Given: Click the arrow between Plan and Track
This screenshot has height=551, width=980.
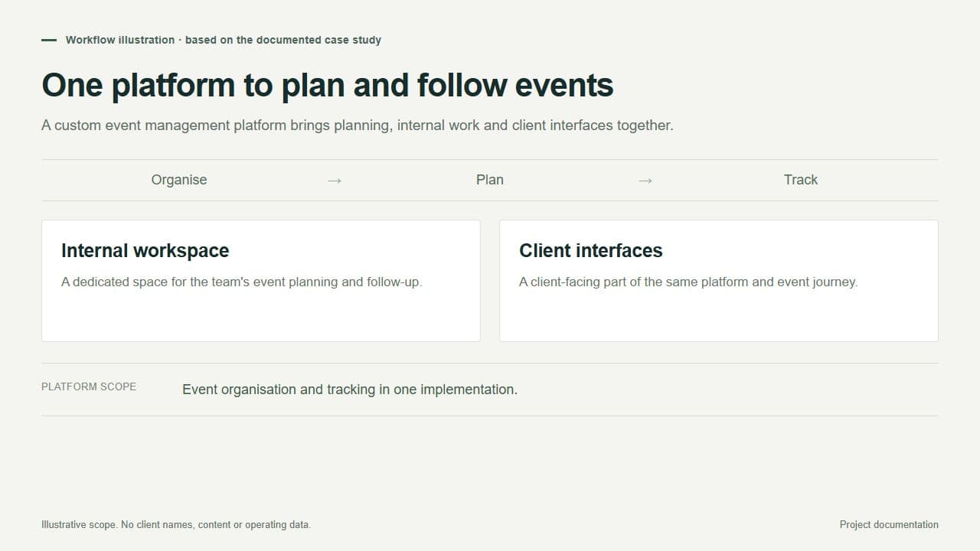Looking at the screenshot, I should (x=645, y=181).
